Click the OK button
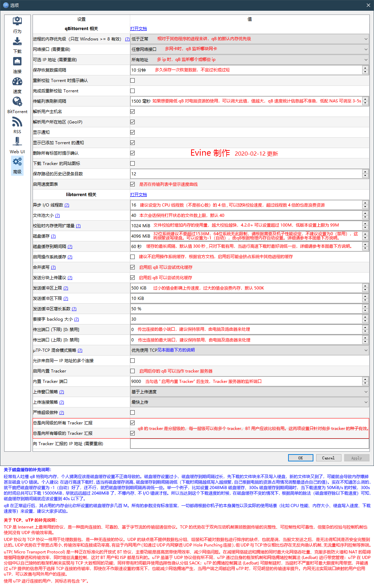 (301, 458)
